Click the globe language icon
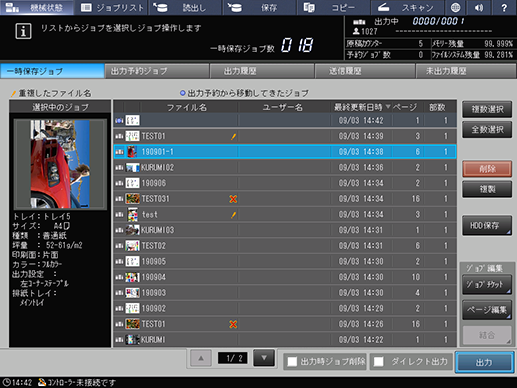The width and height of the screenshot is (517, 388). 455,7
